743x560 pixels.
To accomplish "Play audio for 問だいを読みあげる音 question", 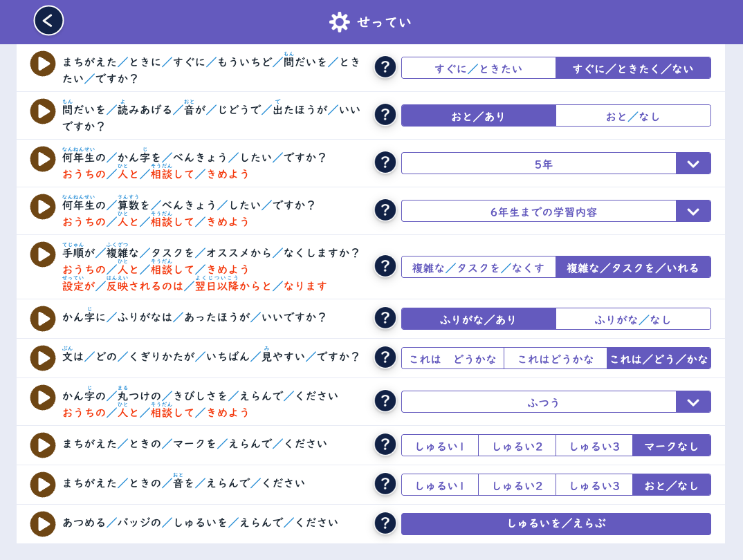I will click(x=43, y=111).
